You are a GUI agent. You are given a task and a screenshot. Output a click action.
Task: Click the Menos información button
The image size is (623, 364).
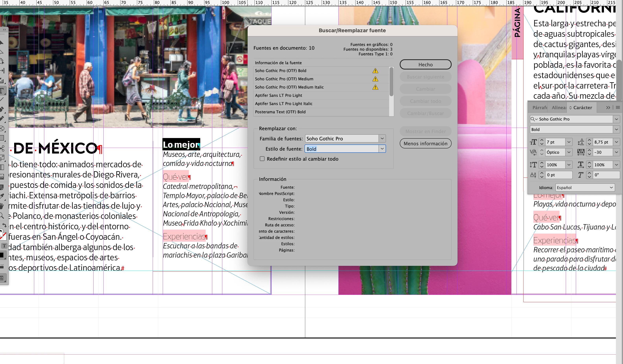pos(425,144)
